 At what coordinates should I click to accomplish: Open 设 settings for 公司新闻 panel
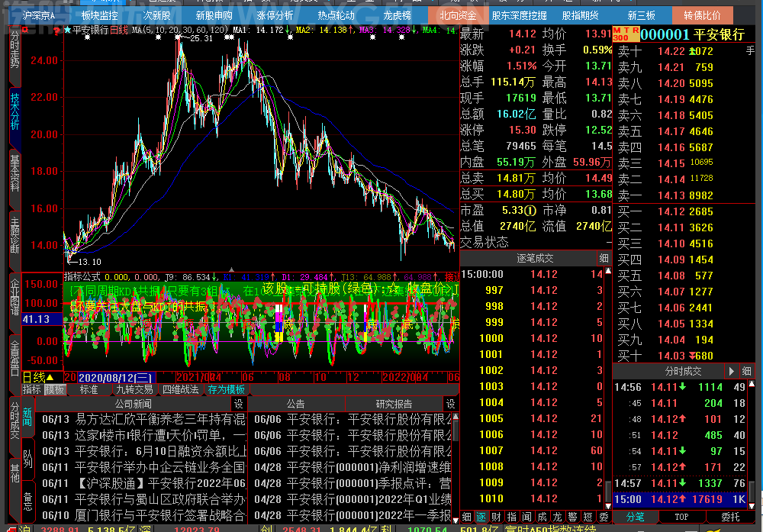pos(238,404)
